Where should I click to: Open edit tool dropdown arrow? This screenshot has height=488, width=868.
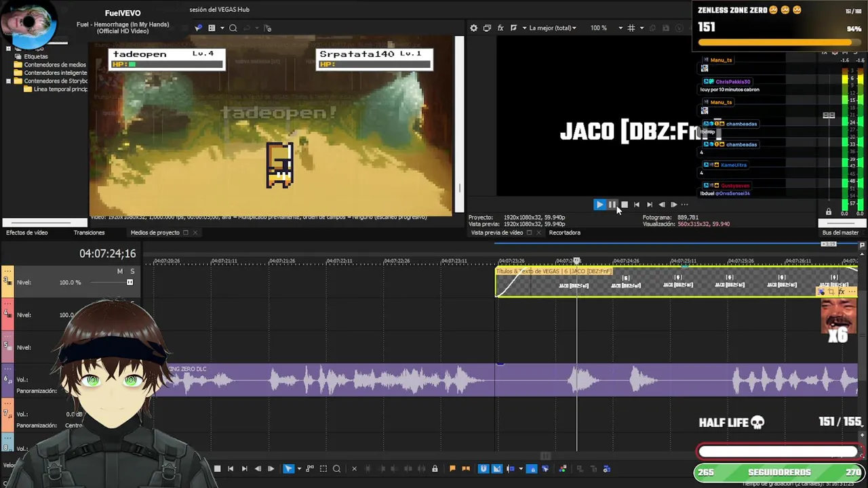[299, 468]
